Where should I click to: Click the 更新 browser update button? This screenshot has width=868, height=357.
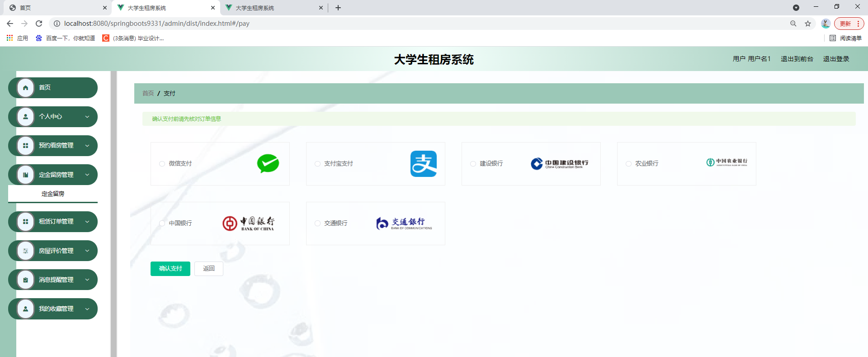[x=849, y=24]
